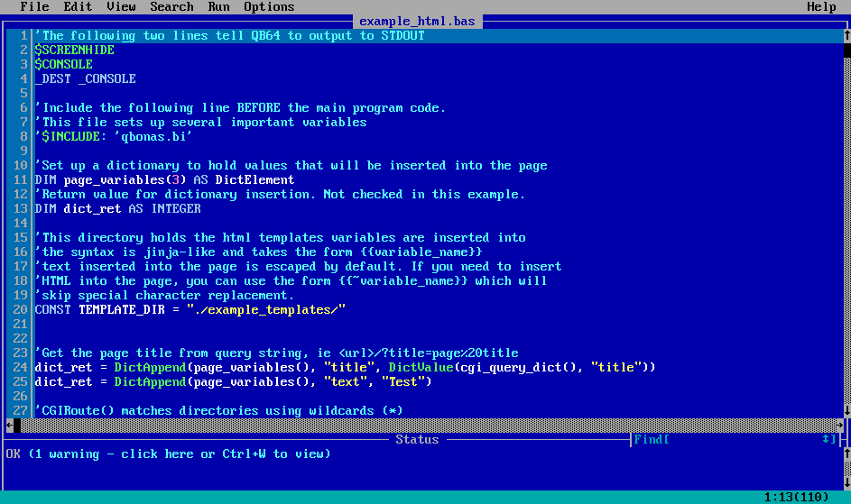Screen dimensions: 851x504
Task: Click the editor vertical scrollbar up arrow
Action: [846, 36]
